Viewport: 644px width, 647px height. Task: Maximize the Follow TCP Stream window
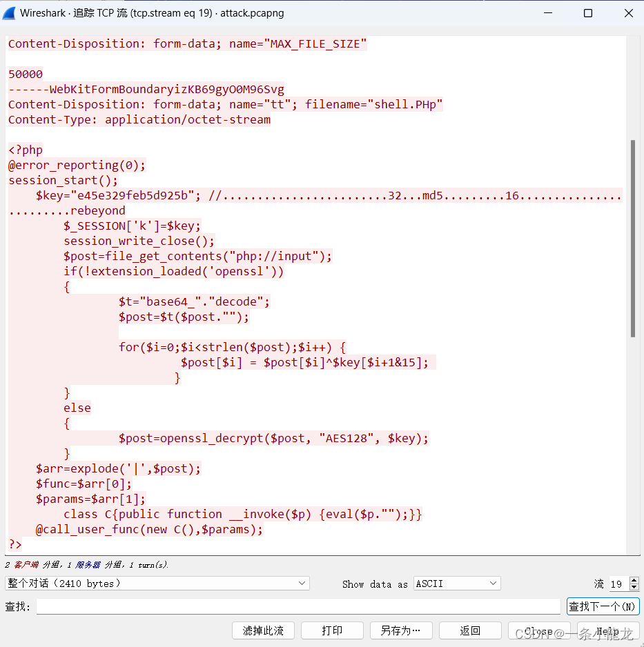click(x=588, y=13)
